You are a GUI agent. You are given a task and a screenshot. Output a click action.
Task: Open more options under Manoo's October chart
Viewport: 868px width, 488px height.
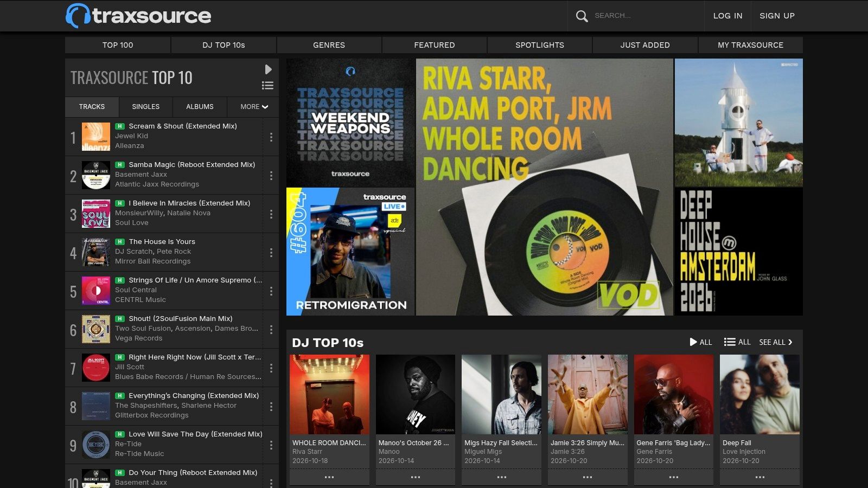pos(416,477)
